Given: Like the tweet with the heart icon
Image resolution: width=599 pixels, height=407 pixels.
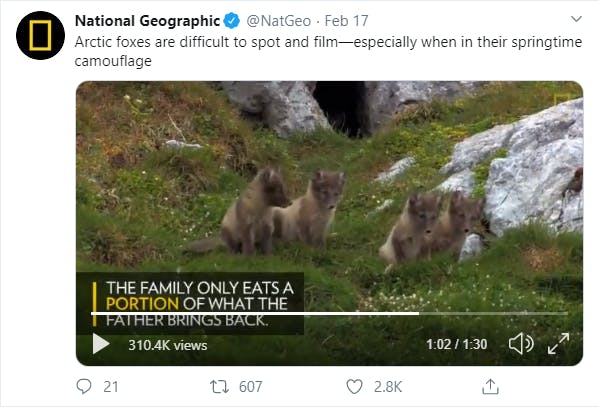Looking at the screenshot, I should click(354, 386).
